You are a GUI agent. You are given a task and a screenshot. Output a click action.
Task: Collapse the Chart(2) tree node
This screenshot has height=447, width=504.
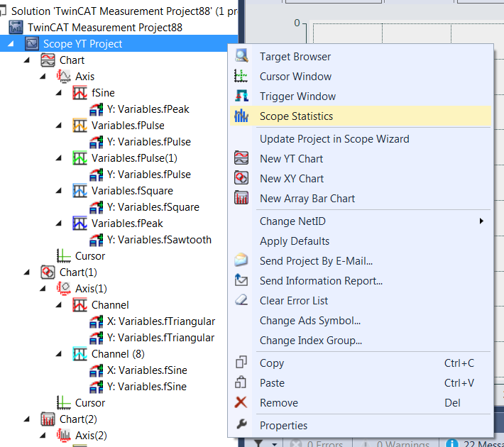click(x=27, y=419)
